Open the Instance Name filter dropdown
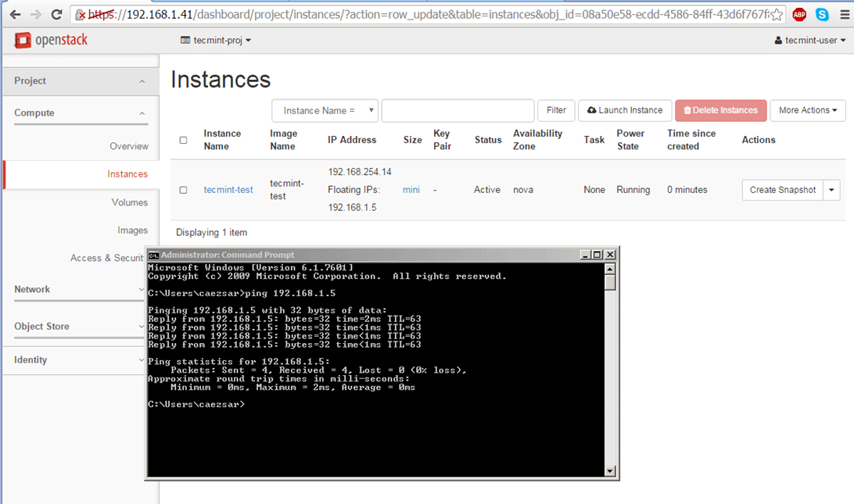 [x=325, y=111]
